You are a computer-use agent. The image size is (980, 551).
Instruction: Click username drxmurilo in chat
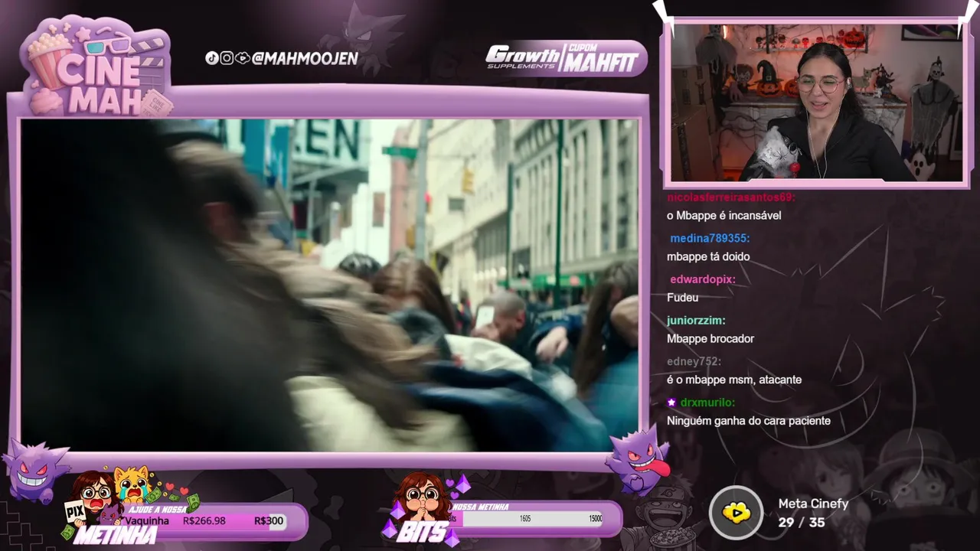[x=707, y=403]
